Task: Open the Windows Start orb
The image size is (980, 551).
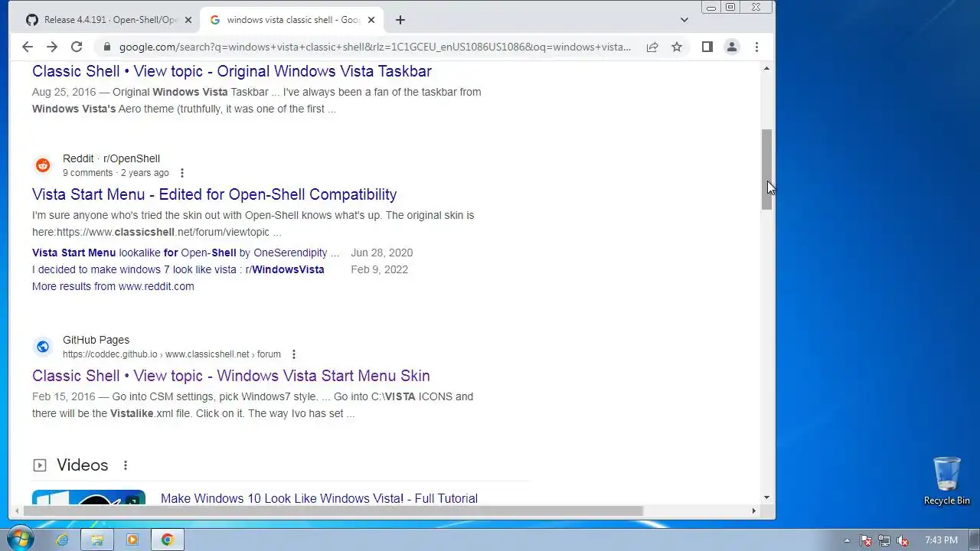Action: click(21, 539)
